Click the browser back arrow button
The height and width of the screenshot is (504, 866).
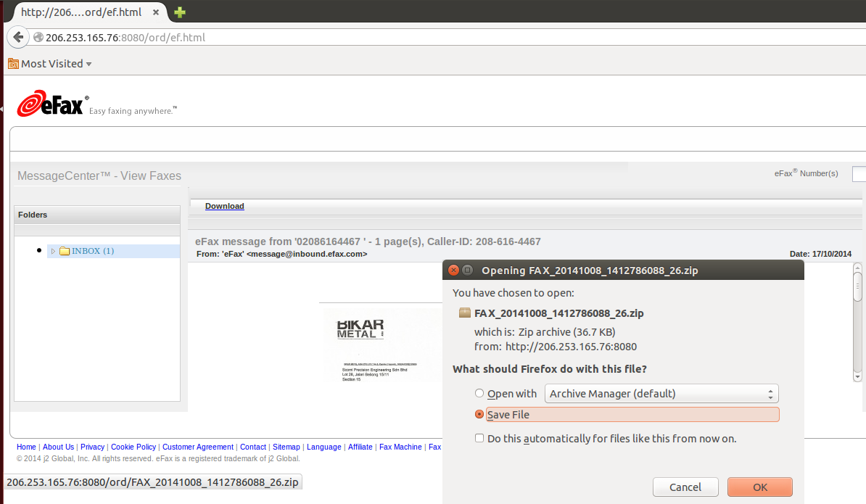coord(17,37)
